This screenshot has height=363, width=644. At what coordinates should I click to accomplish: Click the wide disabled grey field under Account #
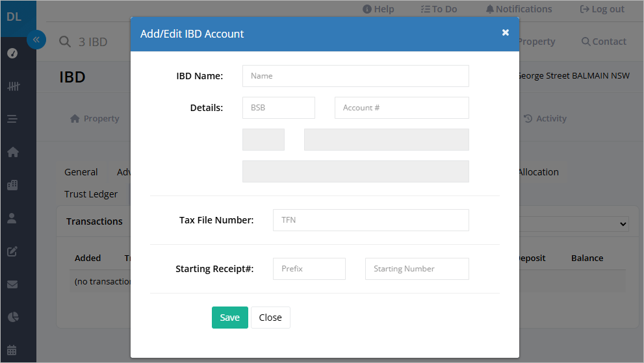pyautogui.click(x=387, y=140)
